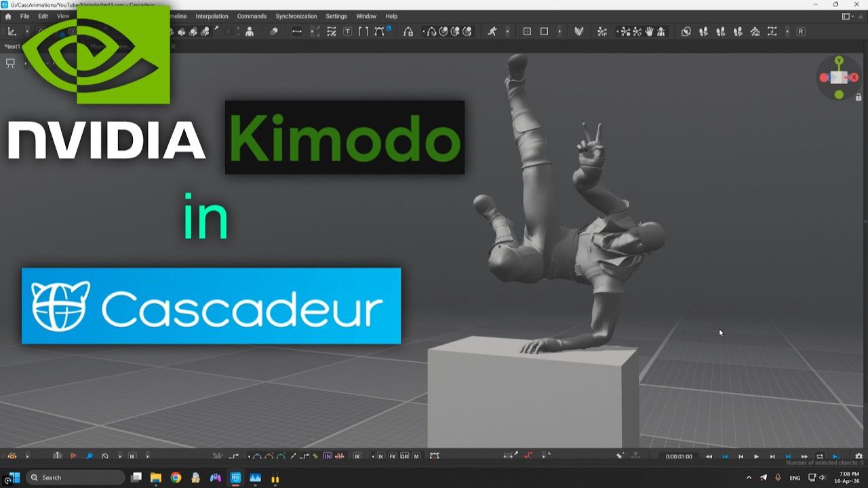Screen dimensions: 868x488
Task: Toggle the FK mode button
Action: click(x=393, y=456)
